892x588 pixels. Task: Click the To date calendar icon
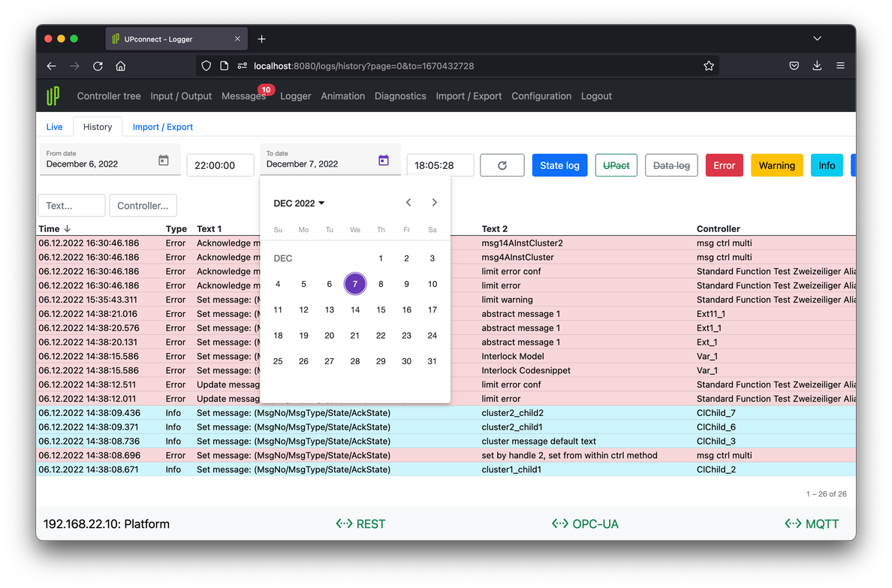point(384,161)
